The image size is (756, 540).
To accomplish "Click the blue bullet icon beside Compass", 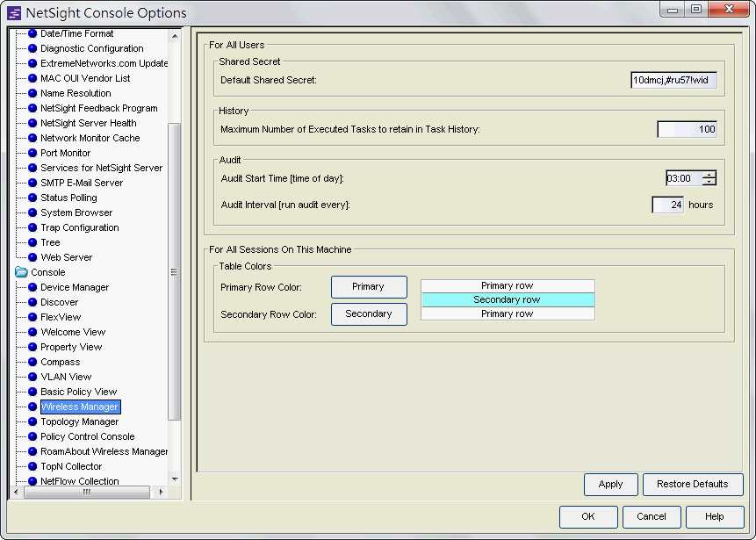I will pyautogui.click(x=32, y=362).
